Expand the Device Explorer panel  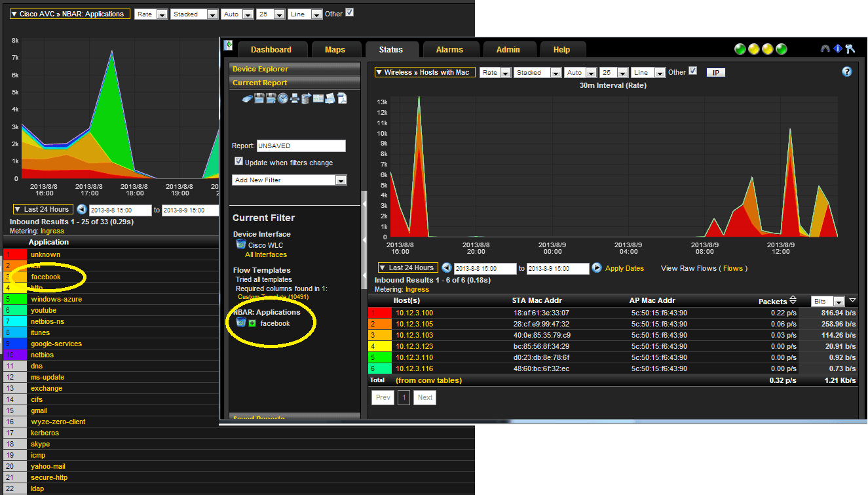click(x=295, y=69)
